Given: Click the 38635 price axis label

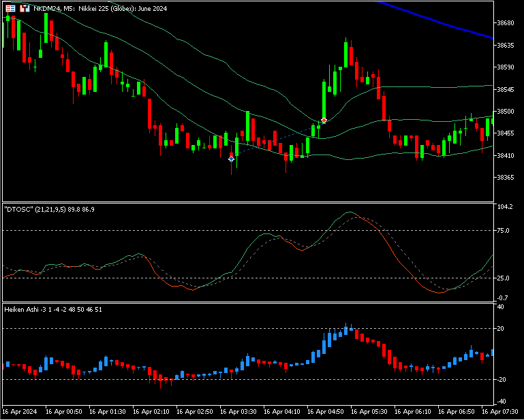Looking at the screenshot, I should (506, 45).
